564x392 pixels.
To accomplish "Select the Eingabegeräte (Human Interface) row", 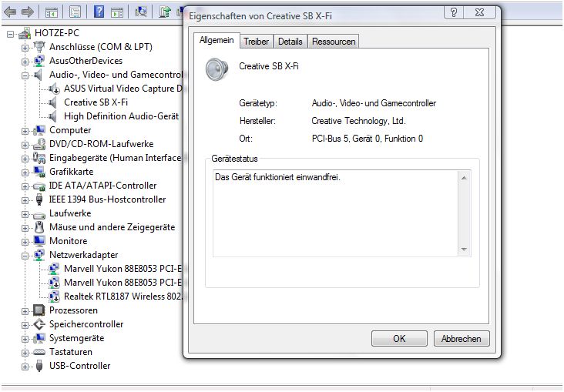I will pos(115,158).
